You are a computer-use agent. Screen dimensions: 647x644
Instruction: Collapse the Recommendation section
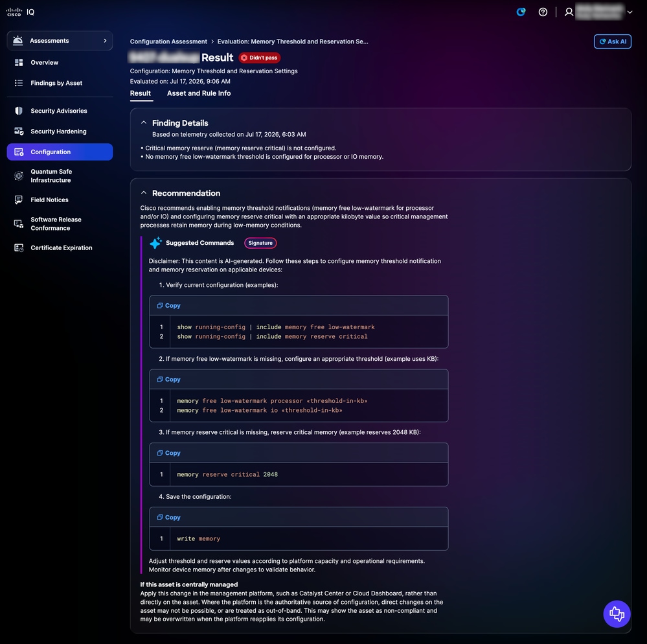144,193
